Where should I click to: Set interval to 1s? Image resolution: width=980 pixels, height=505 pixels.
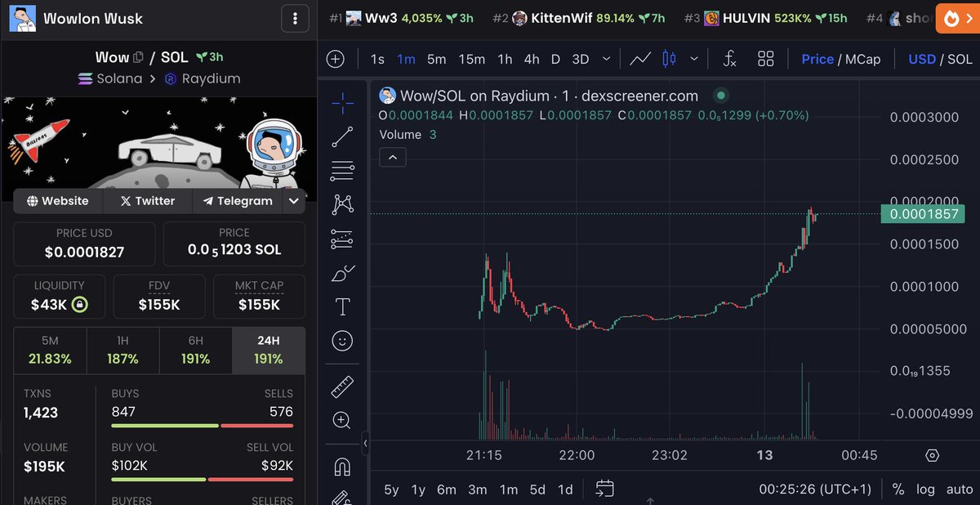[377, 59]
